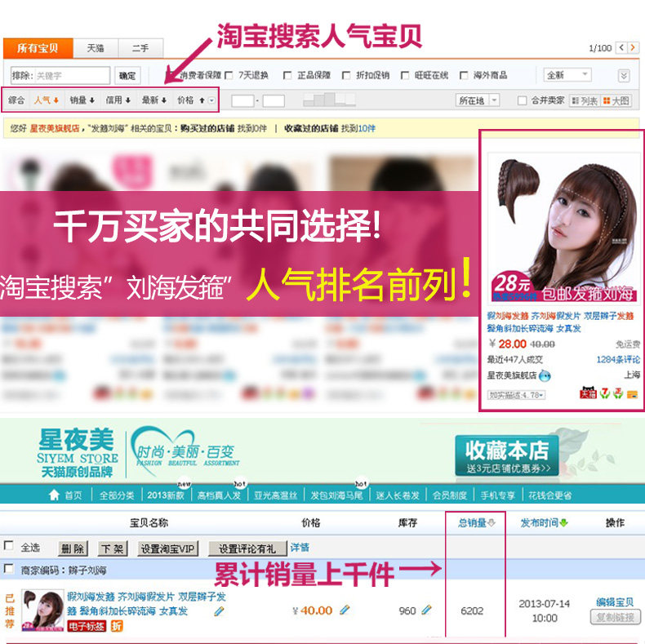645x644 pixels.
Task: Click the 下架 delist button
Action: tap(113, 549)
